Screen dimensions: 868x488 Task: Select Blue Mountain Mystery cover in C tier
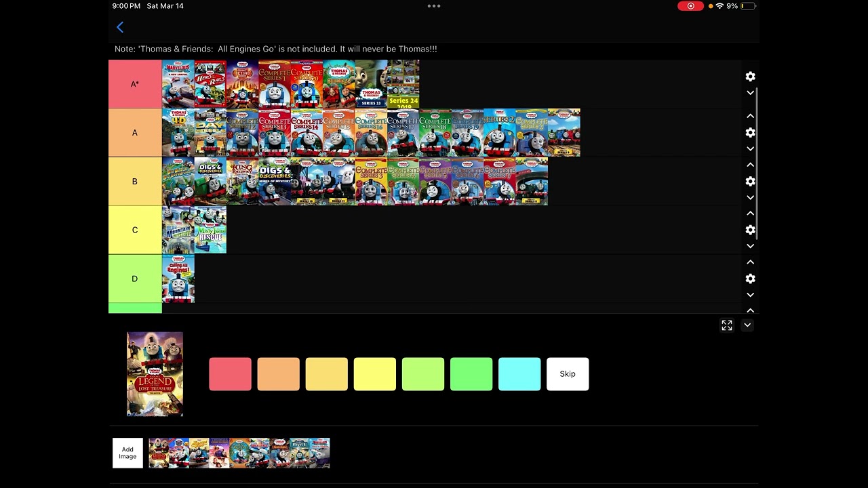coord(178,230)
